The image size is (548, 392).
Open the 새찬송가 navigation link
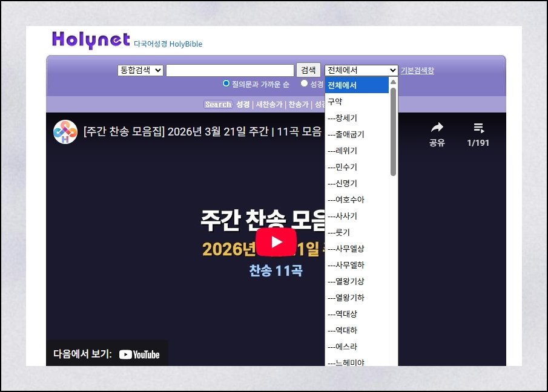coord(269,105)
